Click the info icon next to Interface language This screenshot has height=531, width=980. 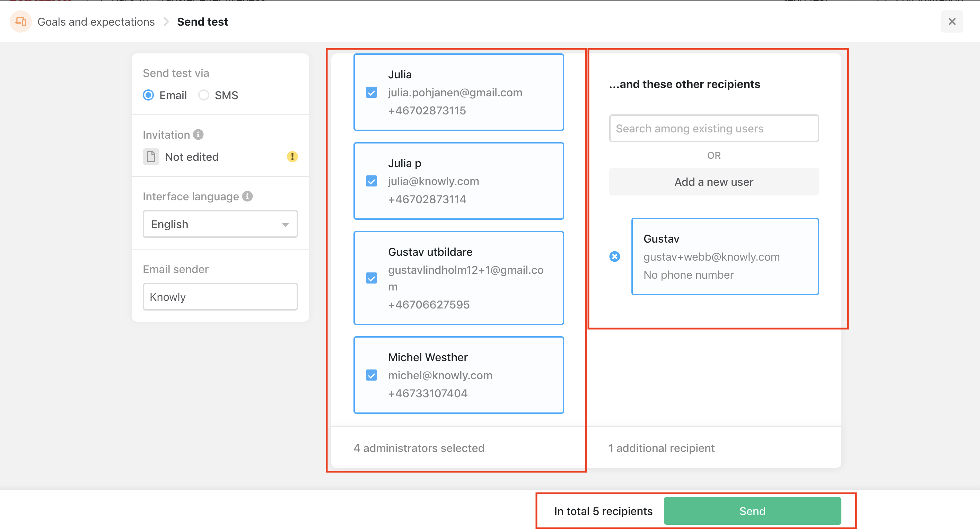[248, 196]
